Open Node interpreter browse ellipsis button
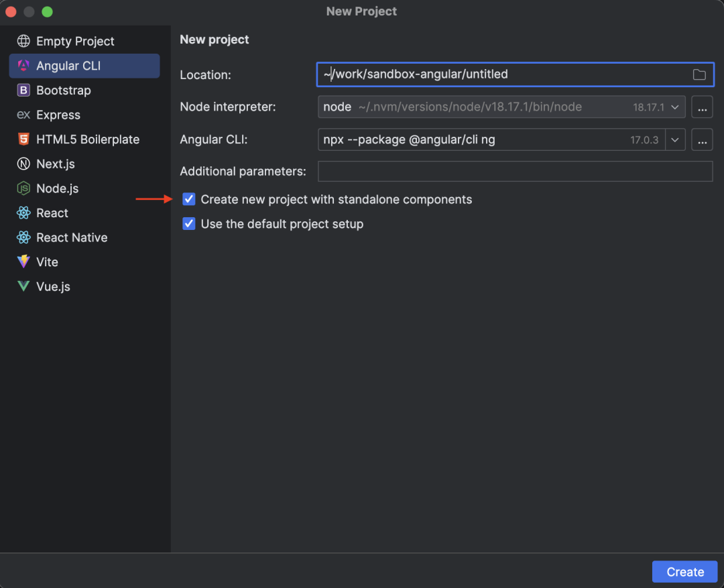Viewport: 724px width, 588px height. [x=702, y=107]
